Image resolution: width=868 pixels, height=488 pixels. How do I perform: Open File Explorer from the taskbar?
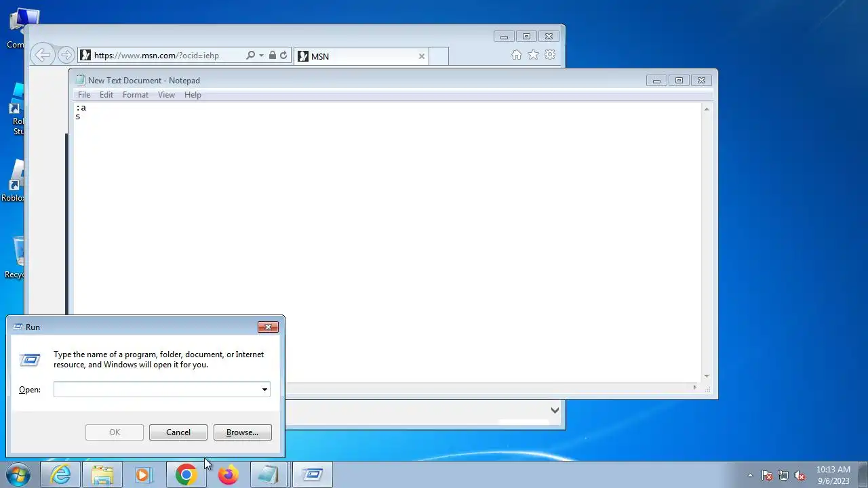[x=102, y=475]
